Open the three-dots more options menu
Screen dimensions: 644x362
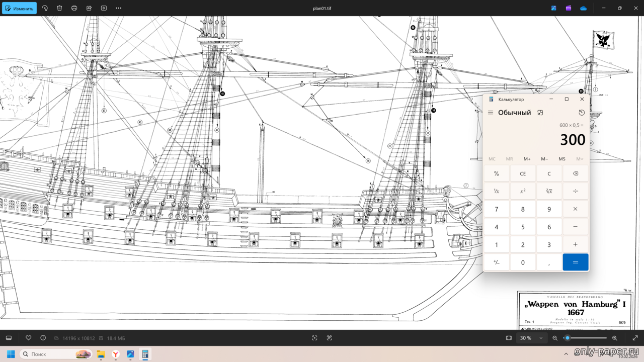119,8
